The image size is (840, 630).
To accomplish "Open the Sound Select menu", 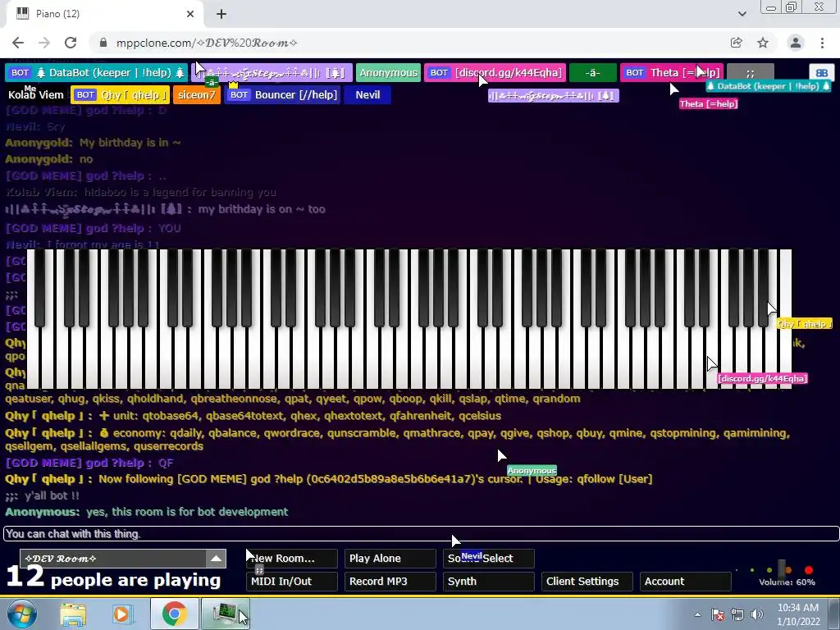I will click(x=489, y=558).
